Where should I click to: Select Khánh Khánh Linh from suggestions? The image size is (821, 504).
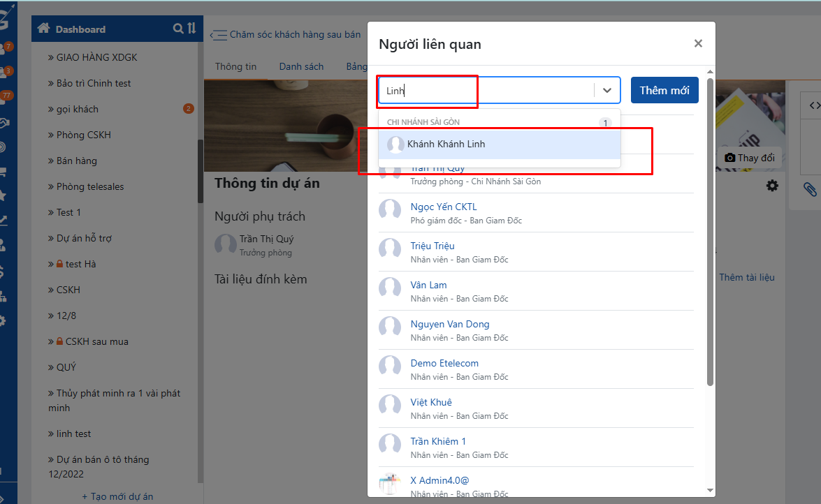click(x=446, y=144)
